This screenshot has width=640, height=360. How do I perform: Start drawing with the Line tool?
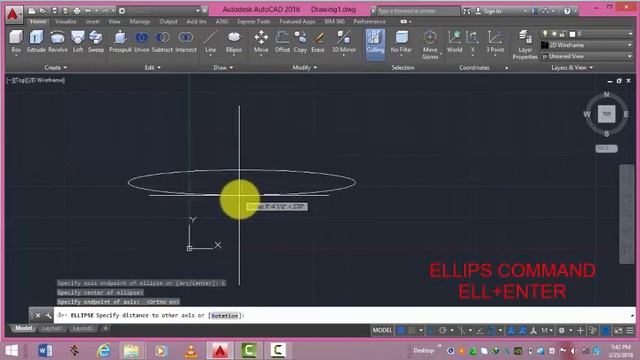pyautogui.click(x=210, y=42)
